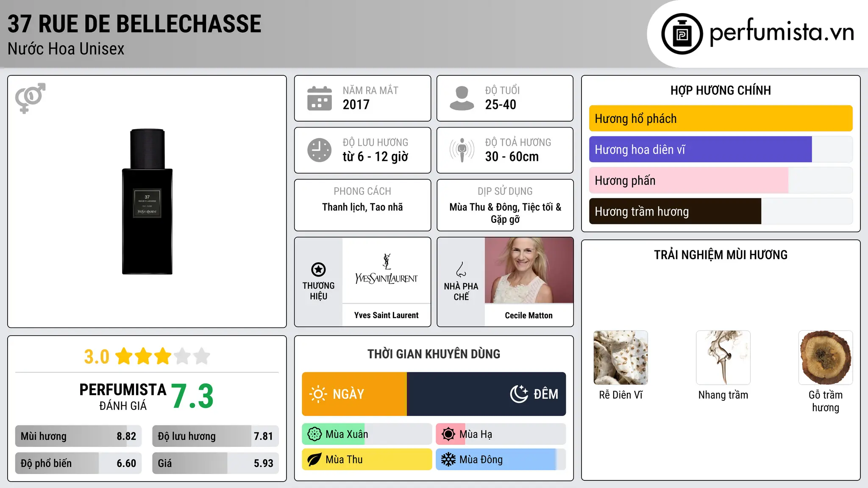Screen dimensions: 868x488
Task: Click the flower icon for Mùa Xuân
Action: pos(314,434)
